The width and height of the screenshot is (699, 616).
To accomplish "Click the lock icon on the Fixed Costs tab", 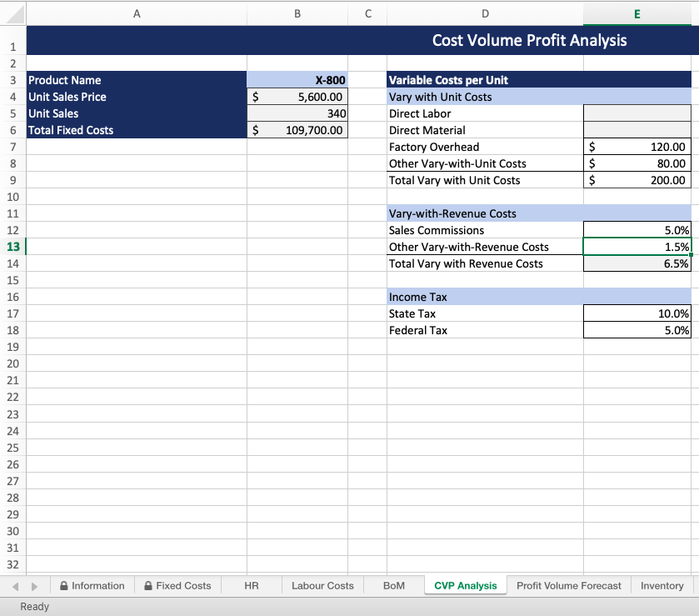I will [147, 585].
